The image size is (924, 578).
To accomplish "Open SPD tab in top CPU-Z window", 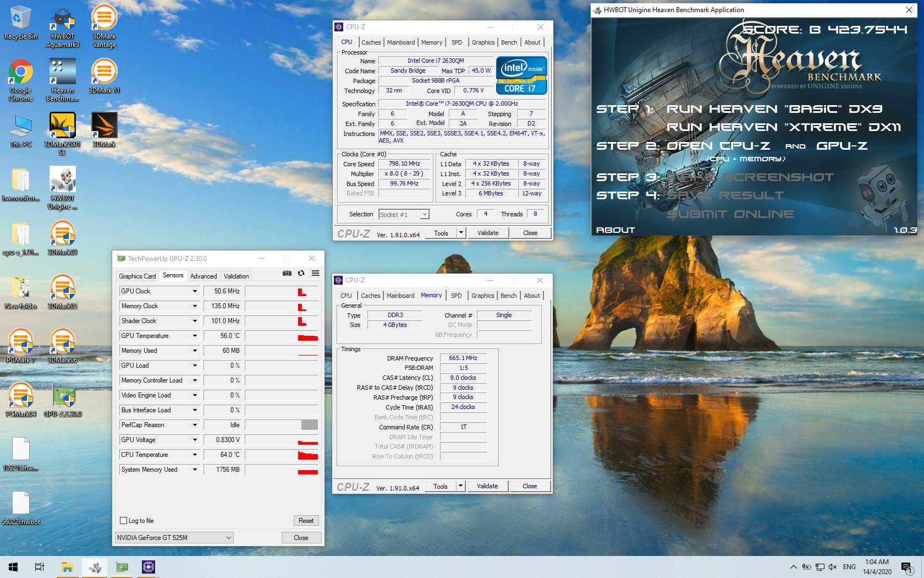I will point(457,42).
